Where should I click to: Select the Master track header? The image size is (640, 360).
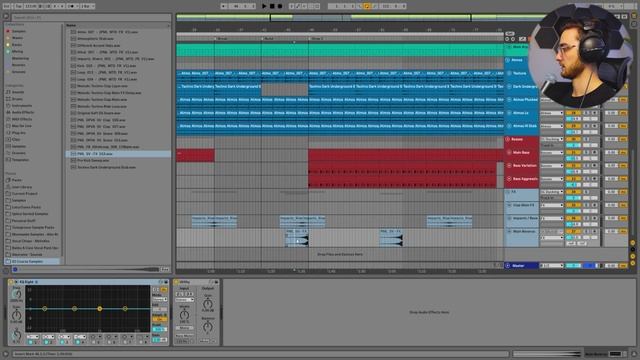click(521, 266)
